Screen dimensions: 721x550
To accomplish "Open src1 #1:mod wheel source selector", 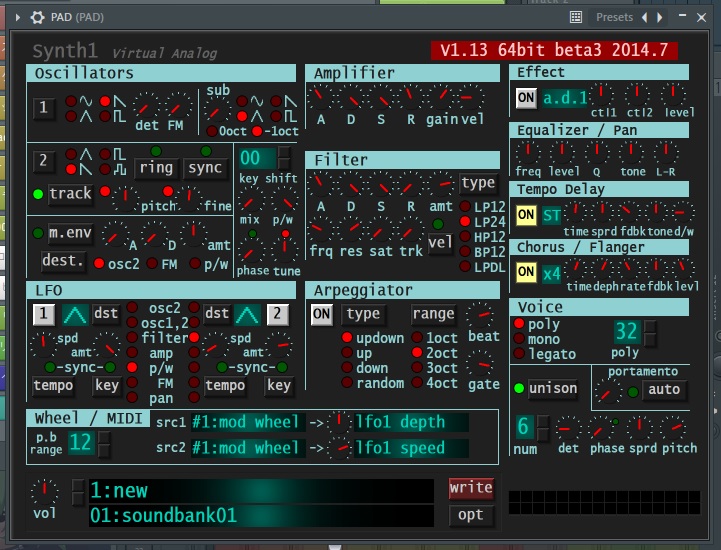I will coord(248,422).
